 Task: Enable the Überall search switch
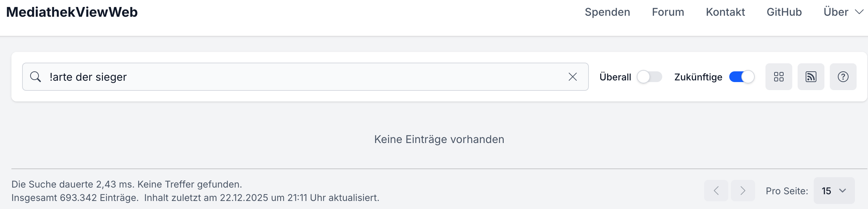click(x=649, y=77)
